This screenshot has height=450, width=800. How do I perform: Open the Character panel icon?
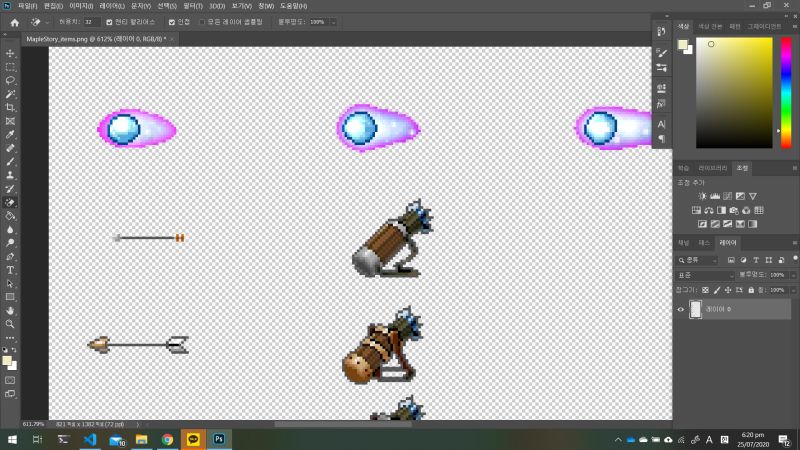coord(661,124)
